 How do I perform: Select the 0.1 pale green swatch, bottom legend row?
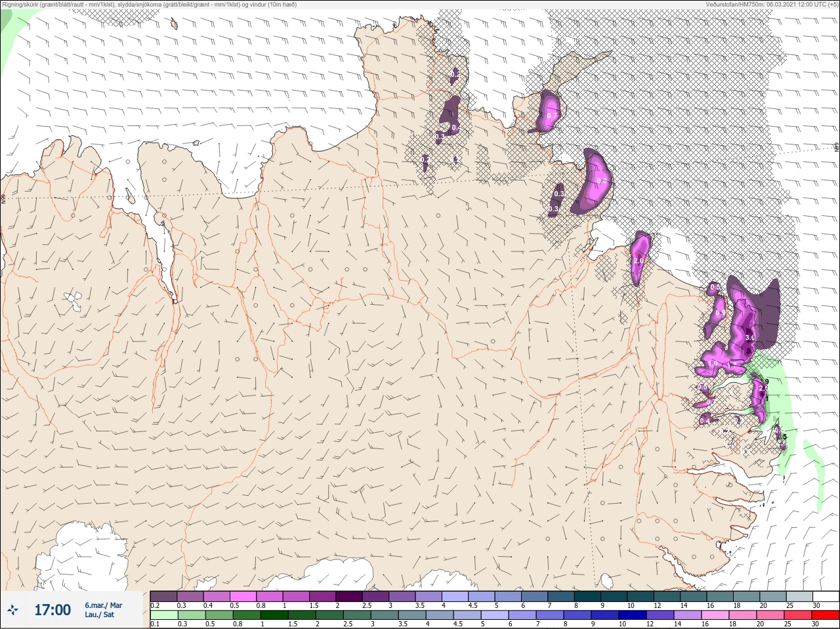pos(163,616)
